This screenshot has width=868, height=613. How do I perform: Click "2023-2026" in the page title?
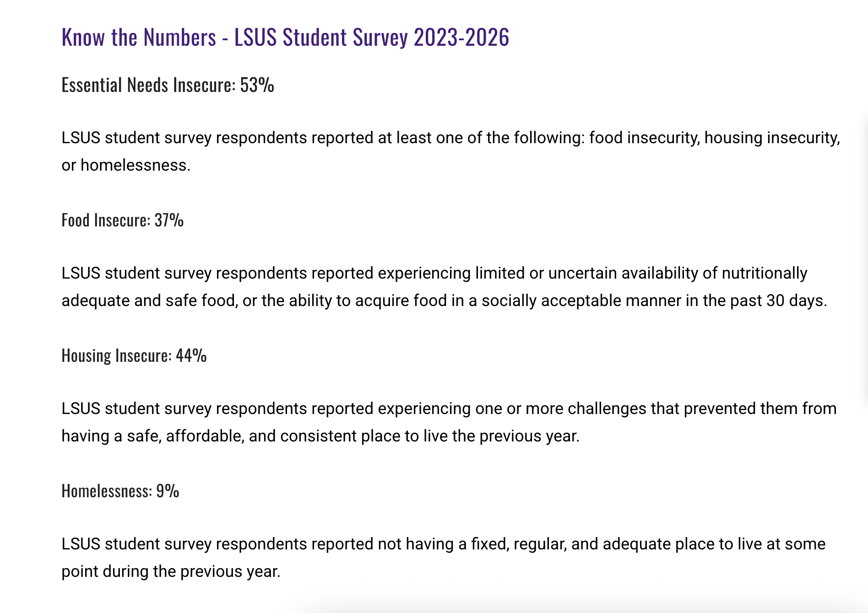(x=461, y=37)
